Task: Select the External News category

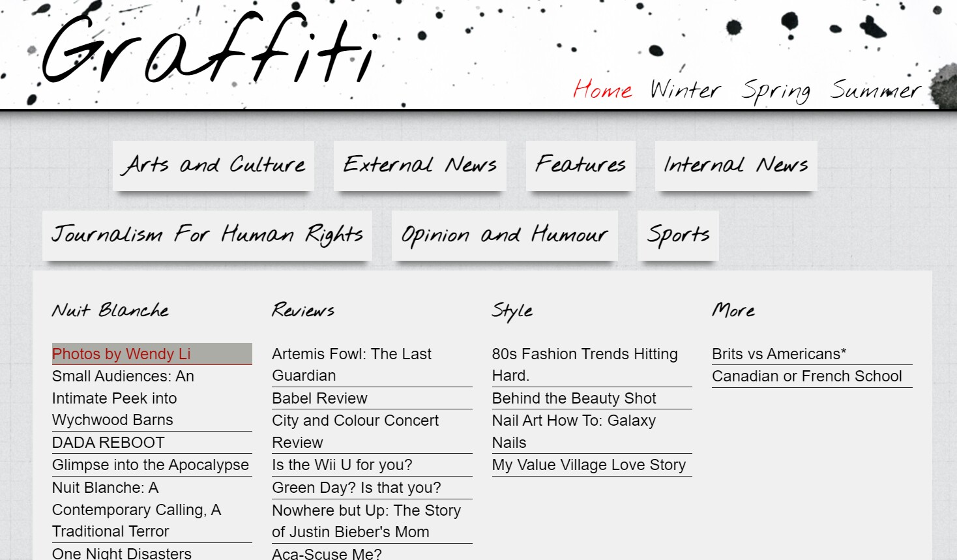Action: point(420,166)
